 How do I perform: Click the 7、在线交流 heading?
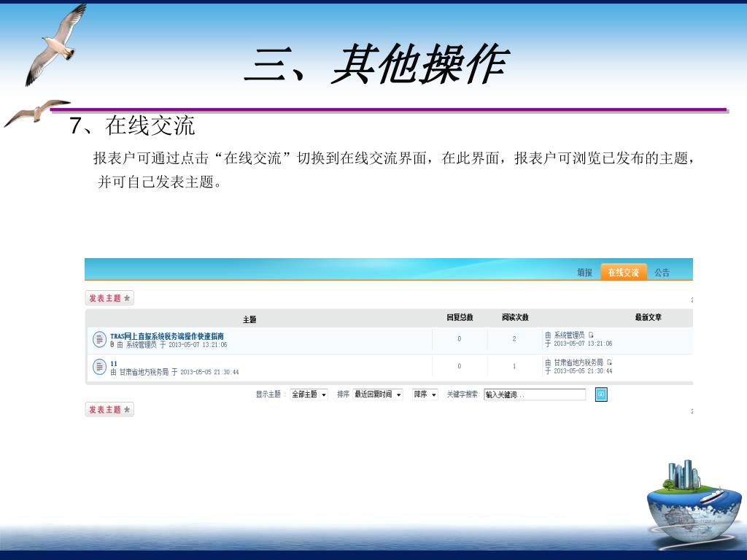tap(132, 125)
